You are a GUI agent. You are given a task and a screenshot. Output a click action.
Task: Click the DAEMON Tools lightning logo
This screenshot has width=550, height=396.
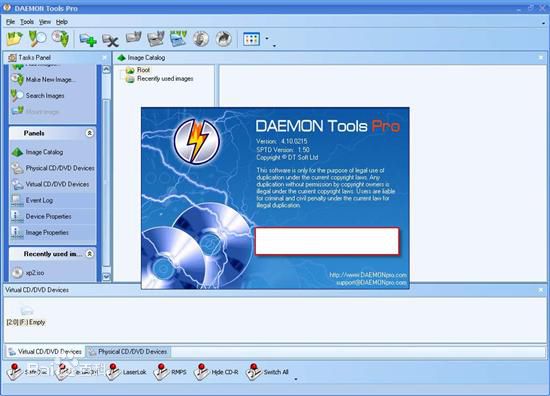[x=196, y=141]
